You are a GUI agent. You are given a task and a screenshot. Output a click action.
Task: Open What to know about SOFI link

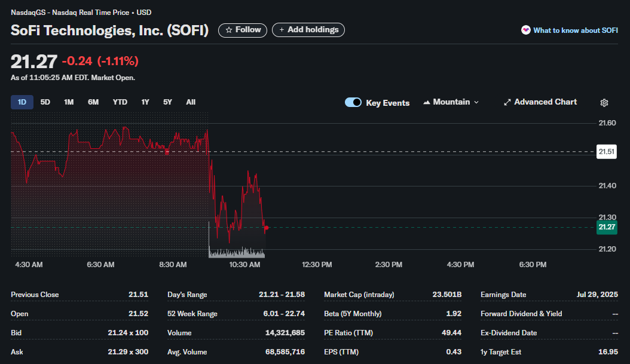point(576,30)
